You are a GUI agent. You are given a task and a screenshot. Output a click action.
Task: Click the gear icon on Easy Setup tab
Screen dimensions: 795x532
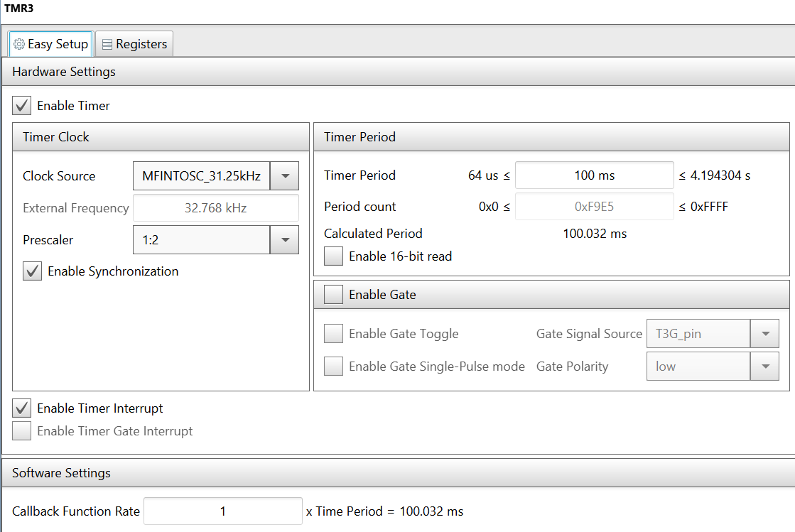[18, 44]
